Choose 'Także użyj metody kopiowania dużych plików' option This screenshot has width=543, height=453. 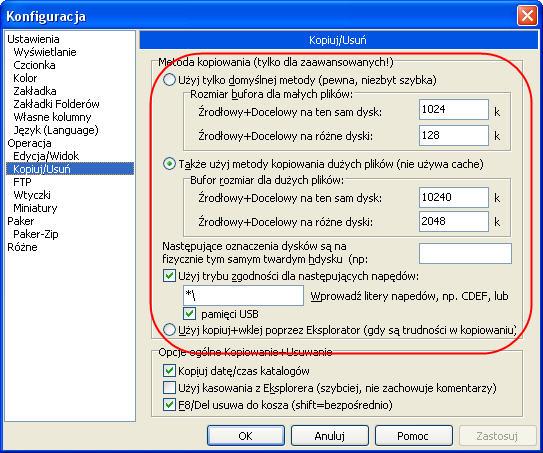coord(169,164)
